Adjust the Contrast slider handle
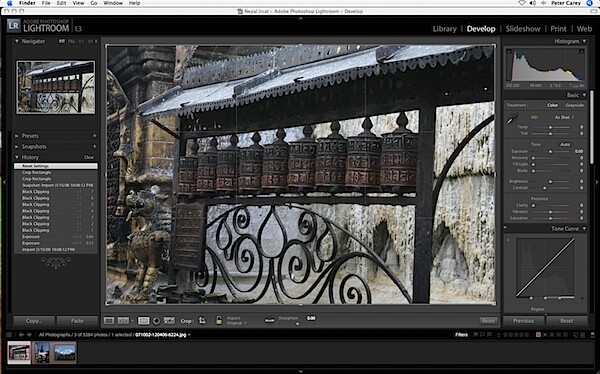Image resolution: width=600 pixels, height=374 pixels. tap(545, 188)
